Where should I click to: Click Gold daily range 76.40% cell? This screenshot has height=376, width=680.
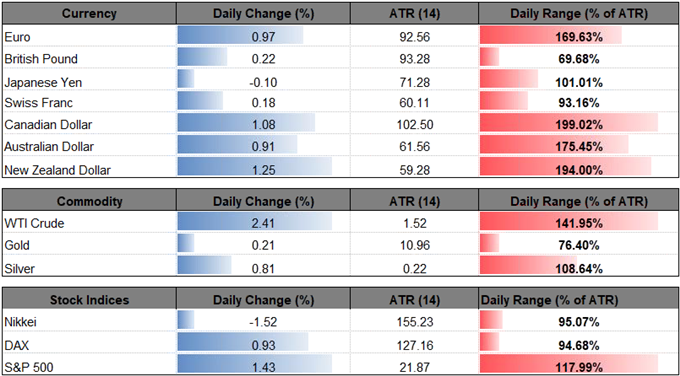tap(579, 246)
